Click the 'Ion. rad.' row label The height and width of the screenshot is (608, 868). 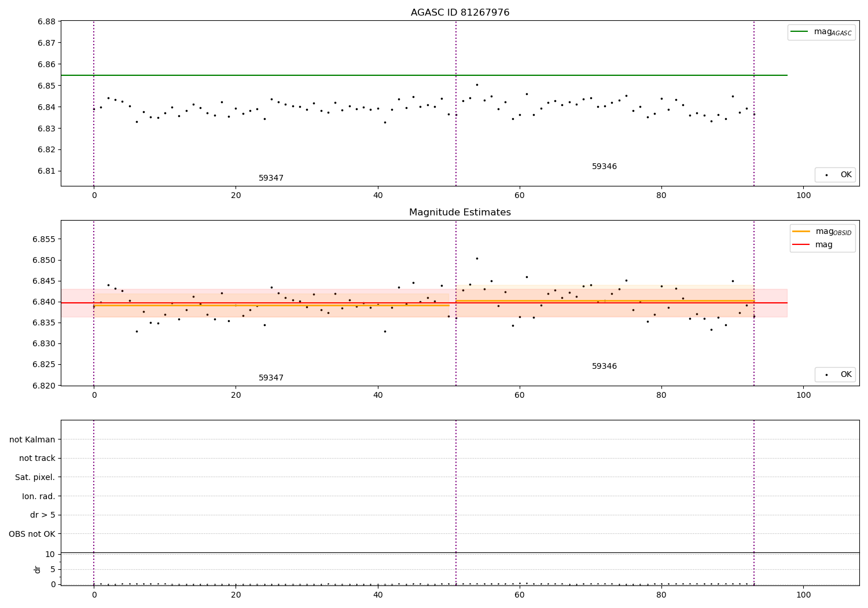pos(39,496)
